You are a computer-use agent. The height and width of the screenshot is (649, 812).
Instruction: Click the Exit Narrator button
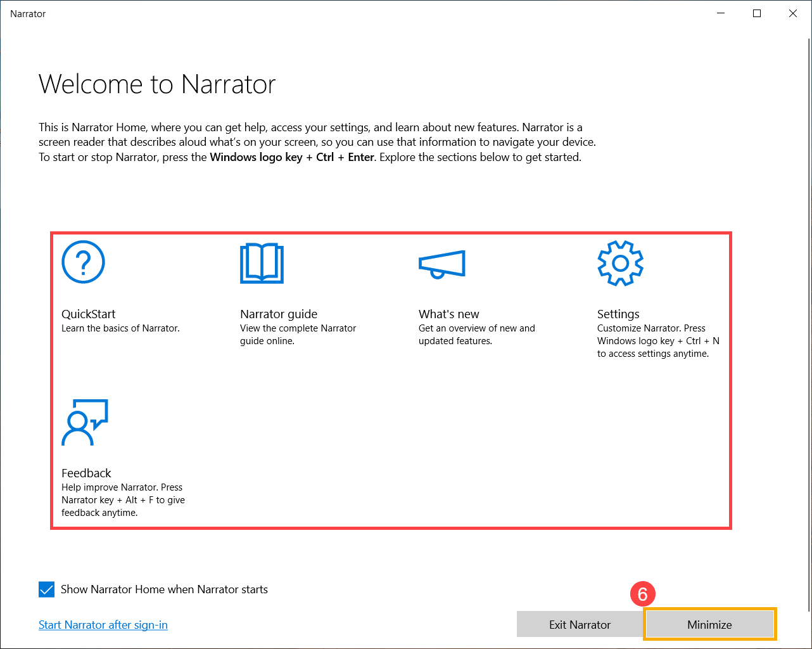[580, 624]
